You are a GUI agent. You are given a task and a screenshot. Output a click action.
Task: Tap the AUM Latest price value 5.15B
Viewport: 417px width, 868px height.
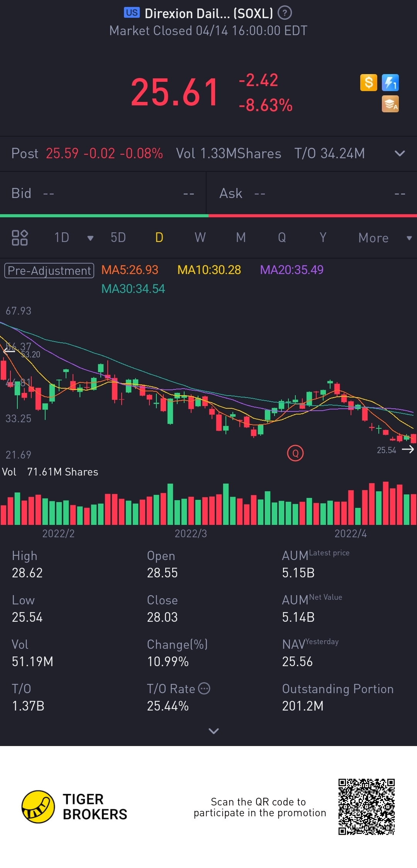(x=298, y=573)
